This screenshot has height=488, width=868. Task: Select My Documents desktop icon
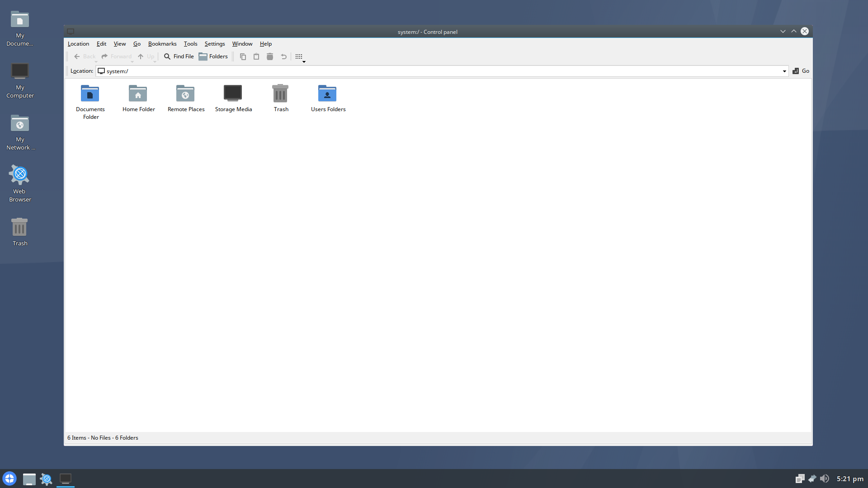[19, 28]
